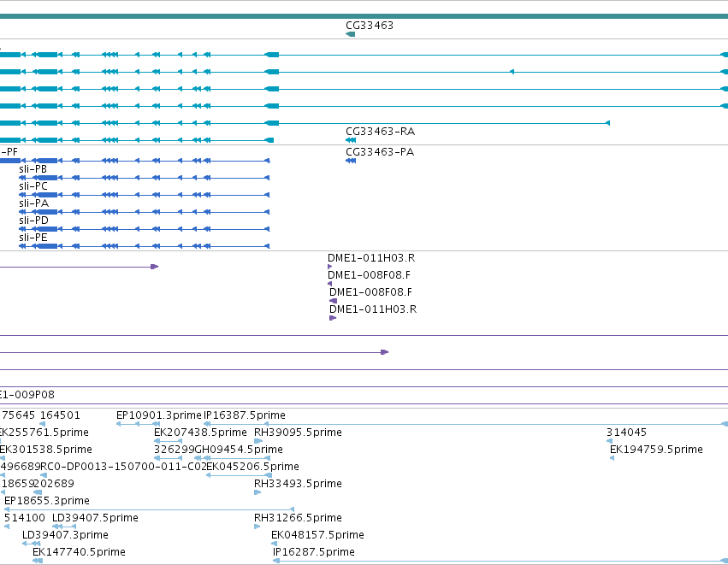Select the EK045206.5prime EST label
The image size is (728, 565).
click(253, 467)
